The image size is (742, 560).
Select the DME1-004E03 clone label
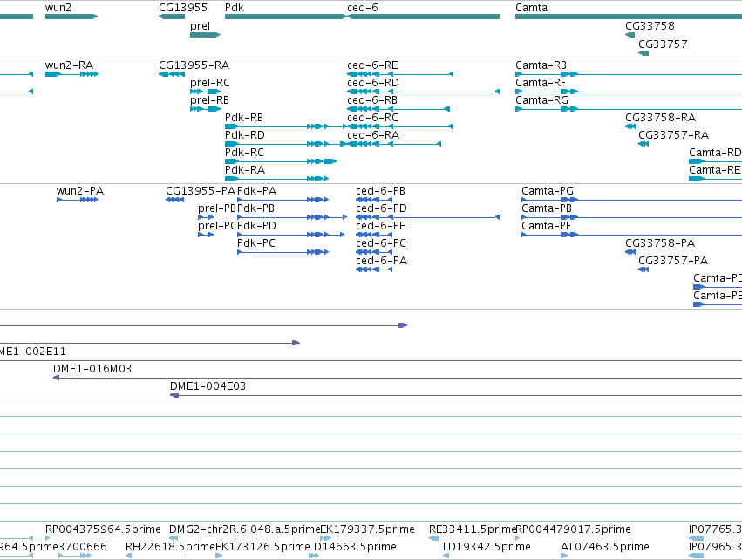tap(208, 386)
